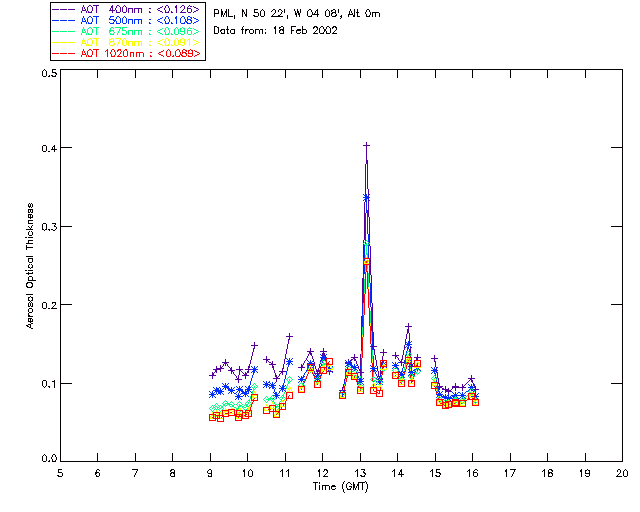
Task: Click the 'Time (GMT)' axis title
Action: 341,487
